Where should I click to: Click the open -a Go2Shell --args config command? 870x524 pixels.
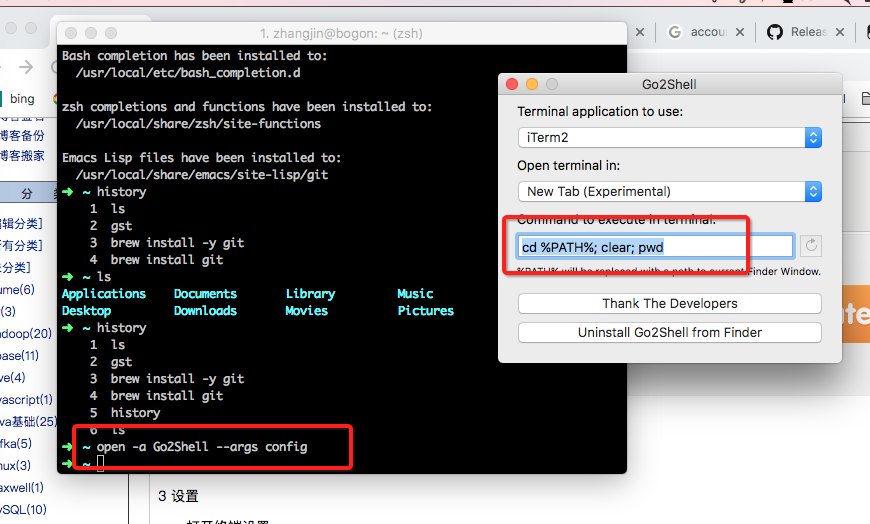(x=202, y=447)
